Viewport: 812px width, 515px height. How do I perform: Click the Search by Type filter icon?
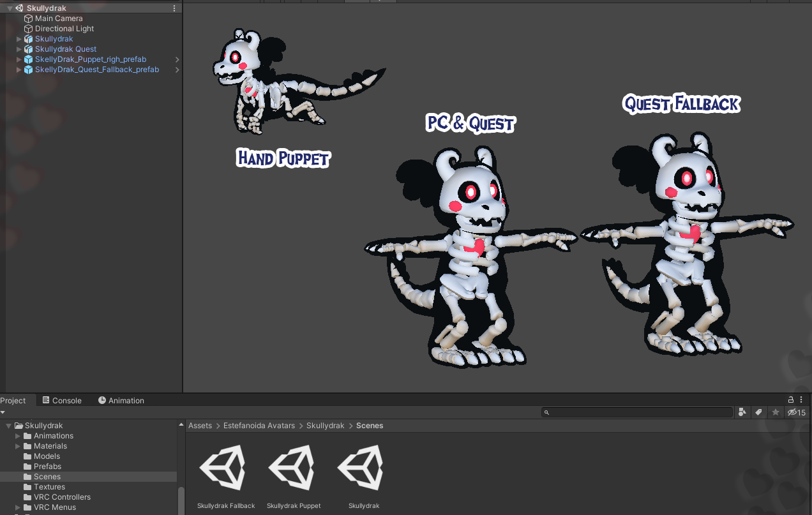[x=742, y=412]
